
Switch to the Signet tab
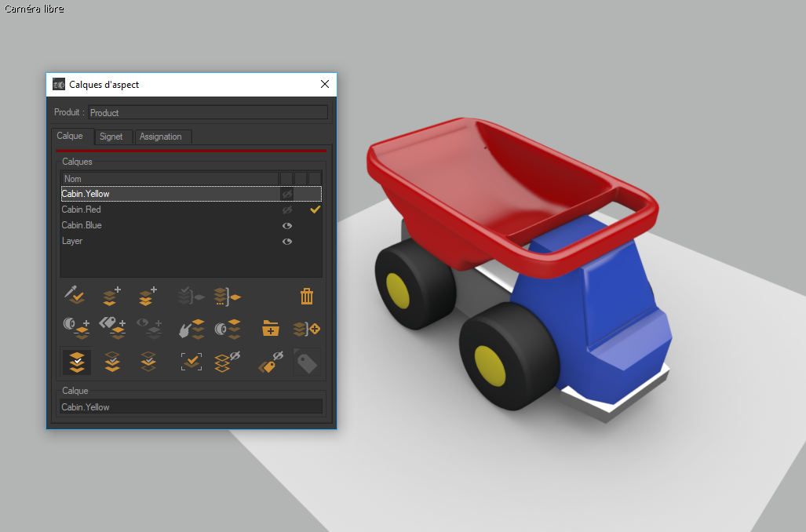click(111, 137)
